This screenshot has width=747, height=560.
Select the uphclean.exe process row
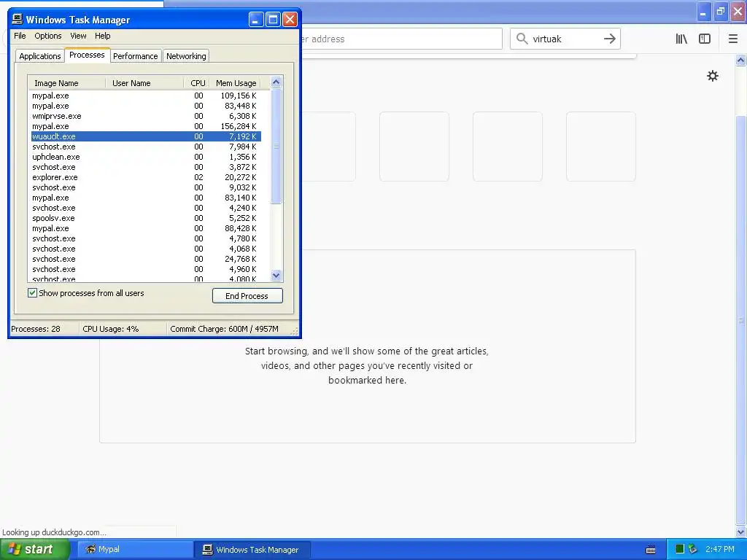(x=146, y=157)
